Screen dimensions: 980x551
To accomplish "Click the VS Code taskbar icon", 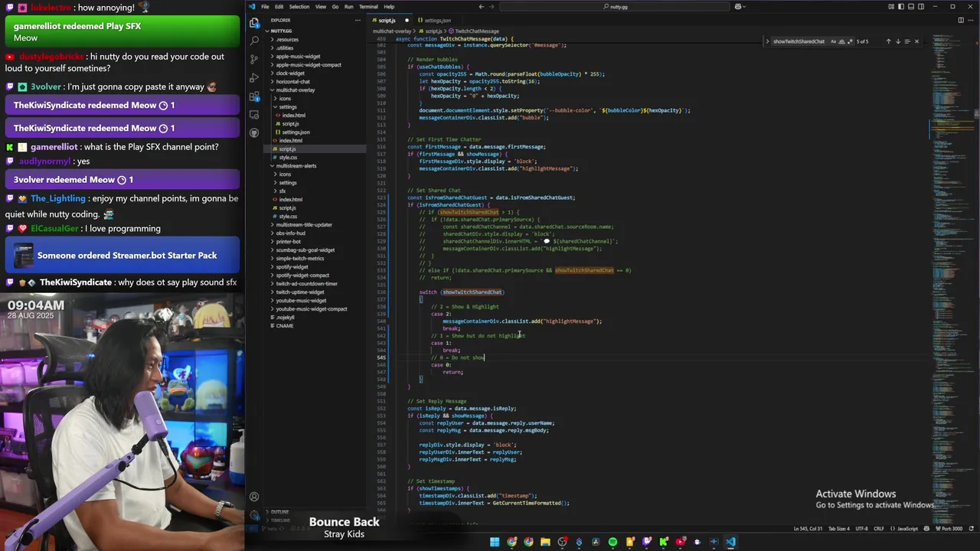I will tap(731, 542).
